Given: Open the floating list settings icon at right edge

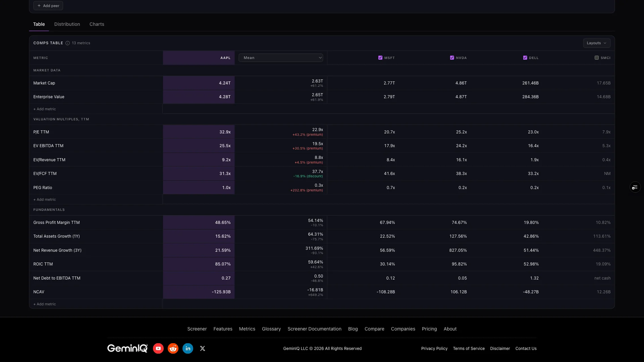Looking at the screenshot, I should [x=635, y=187].
